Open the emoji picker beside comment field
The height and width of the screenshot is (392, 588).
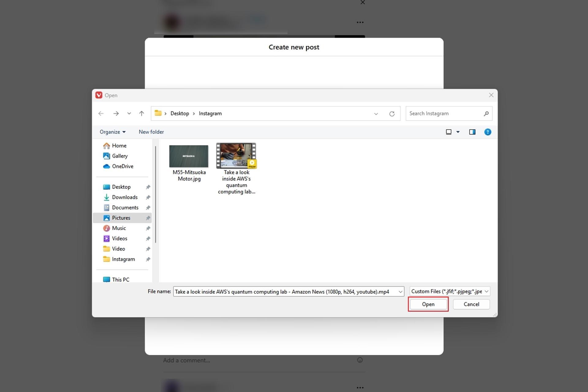tap(360, 360)
